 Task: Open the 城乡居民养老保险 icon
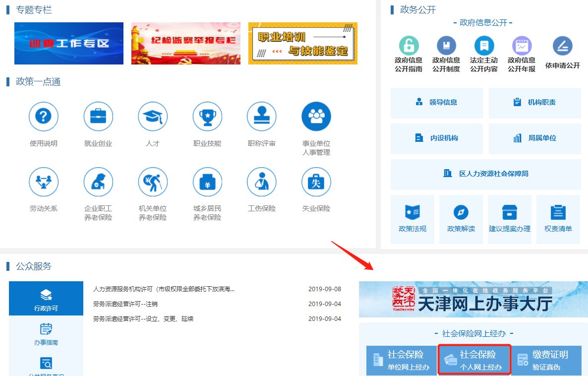(x=207, y=182)
